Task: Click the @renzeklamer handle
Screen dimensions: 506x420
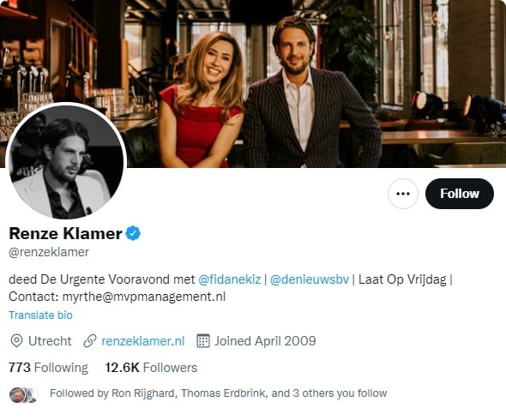Action: tap(49, 252)
